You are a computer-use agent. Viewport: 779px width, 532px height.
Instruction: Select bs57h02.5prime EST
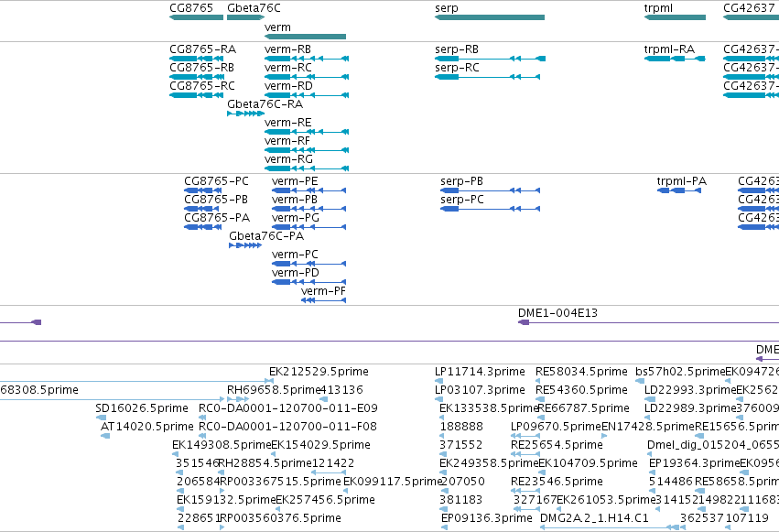tap(640, 381)
